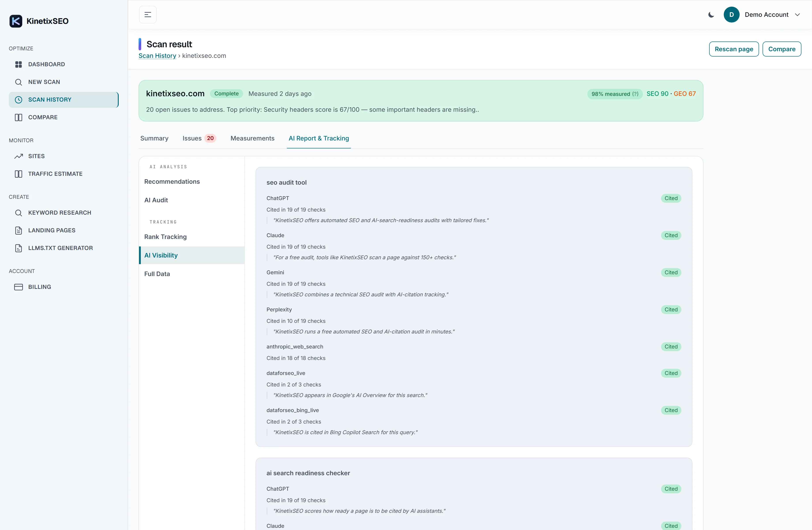Click the Complete status badge
The image size is (812, 530).
click(x=227, y=94)
